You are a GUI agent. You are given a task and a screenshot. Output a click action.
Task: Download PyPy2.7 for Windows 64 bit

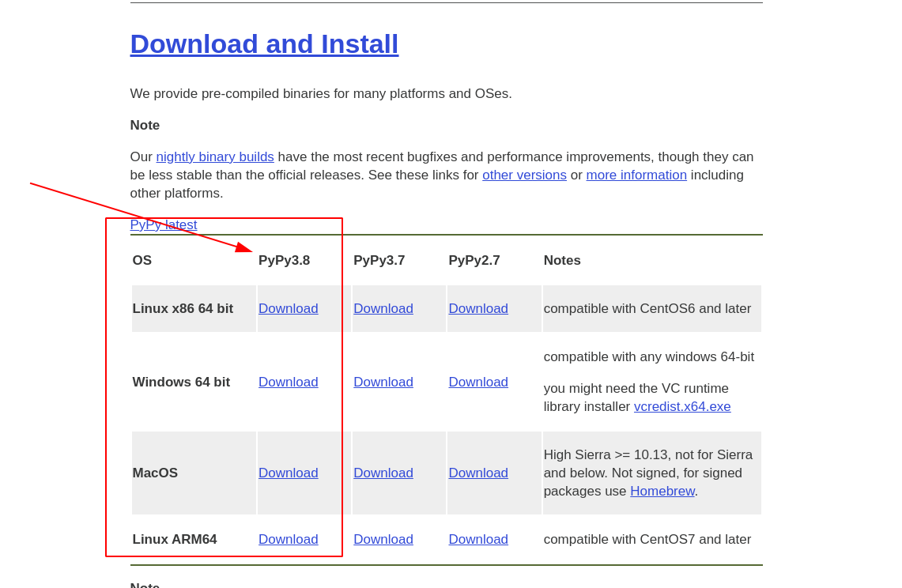tap(478, 383)
